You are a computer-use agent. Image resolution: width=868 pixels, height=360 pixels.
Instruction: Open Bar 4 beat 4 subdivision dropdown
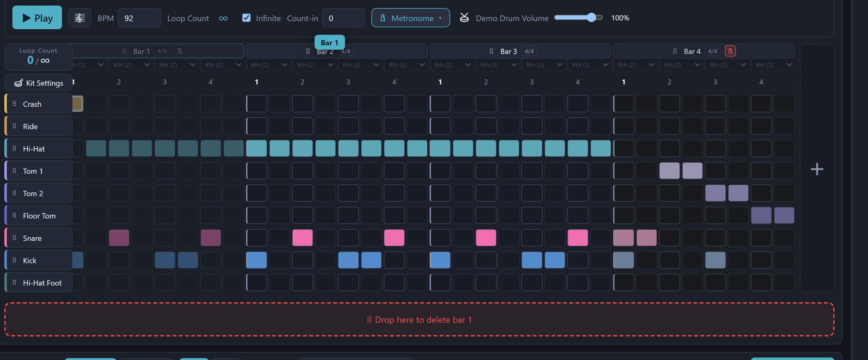point(773,65)
